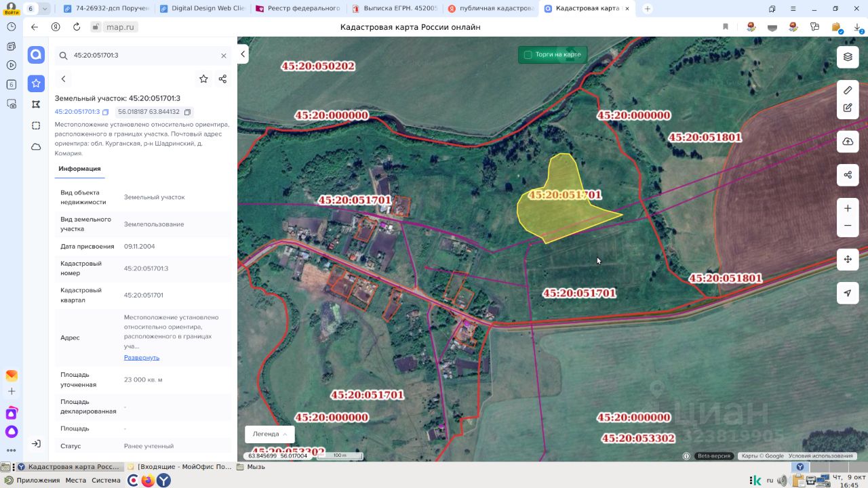Switch to 'Выписка ЕГРН. 452005' tab
Screen dimensions: 868x488
point(395,9)
